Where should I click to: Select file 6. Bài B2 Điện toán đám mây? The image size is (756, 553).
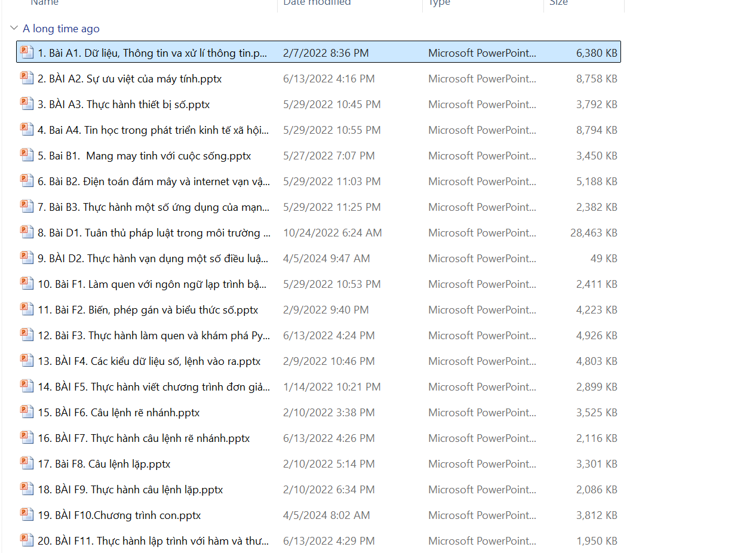153,182
